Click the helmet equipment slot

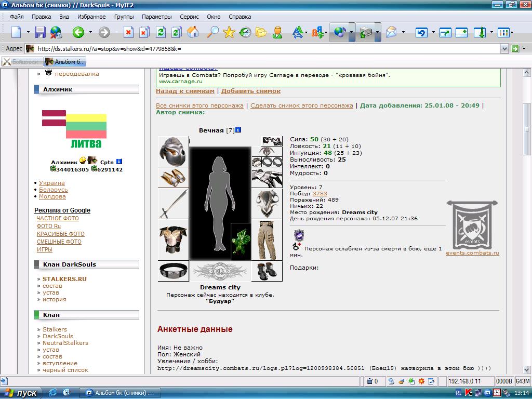point(173,151)
